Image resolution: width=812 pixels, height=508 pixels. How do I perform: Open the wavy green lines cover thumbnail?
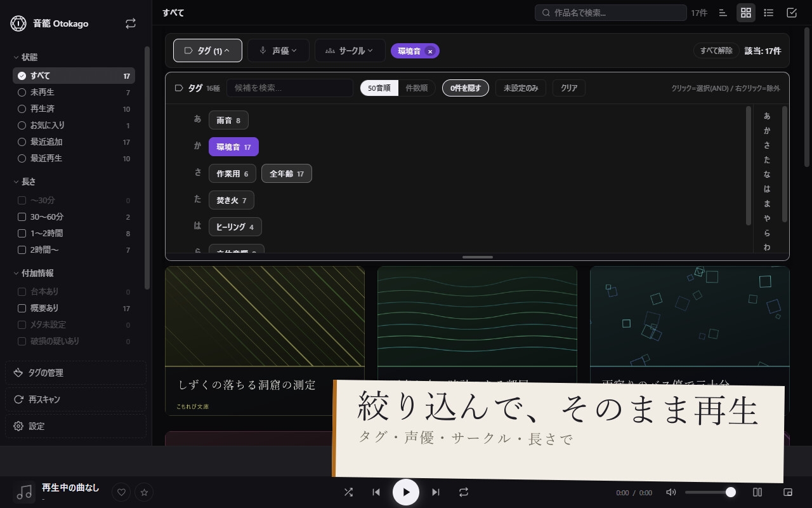[x=477, y=316]
